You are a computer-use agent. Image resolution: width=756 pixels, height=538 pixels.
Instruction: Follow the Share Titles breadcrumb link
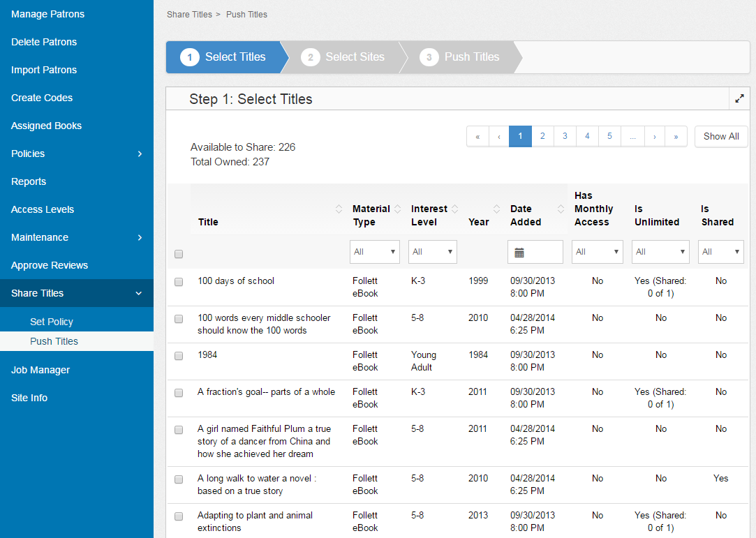pyautogui.click(x=189, y=14)
